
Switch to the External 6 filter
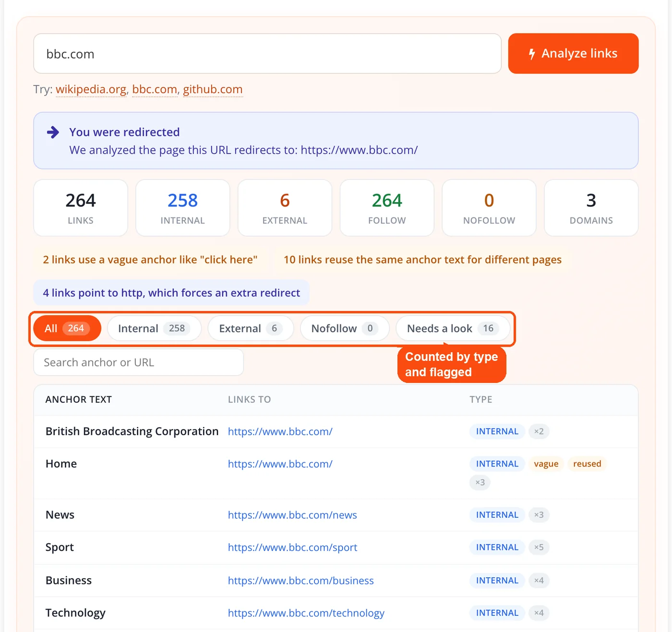[x=251, y=328]
